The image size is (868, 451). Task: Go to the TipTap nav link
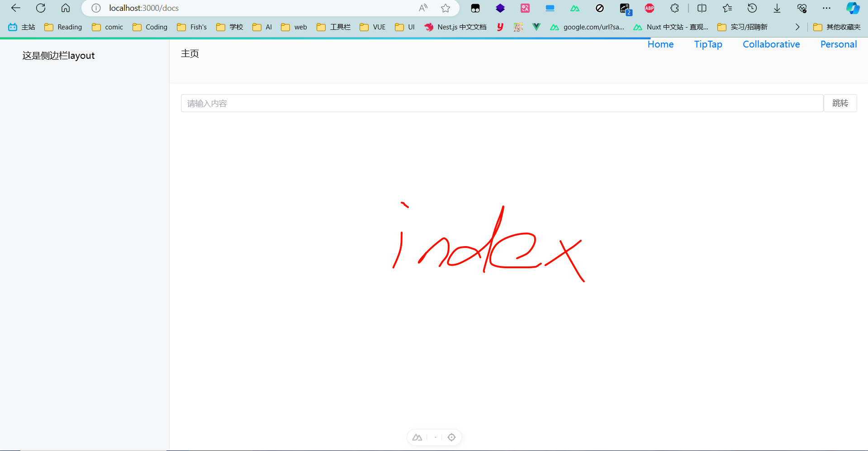pyautogui.click(x=708, y=44)
